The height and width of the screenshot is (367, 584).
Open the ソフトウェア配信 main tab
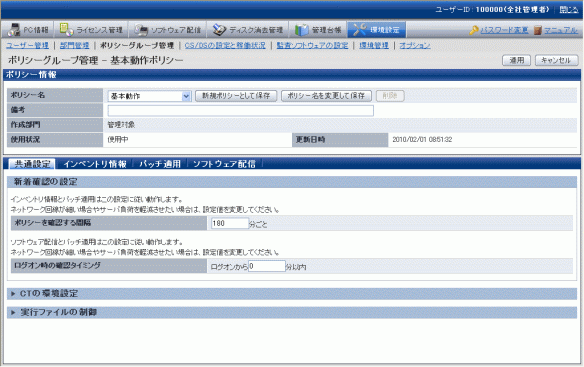point(168,29)
